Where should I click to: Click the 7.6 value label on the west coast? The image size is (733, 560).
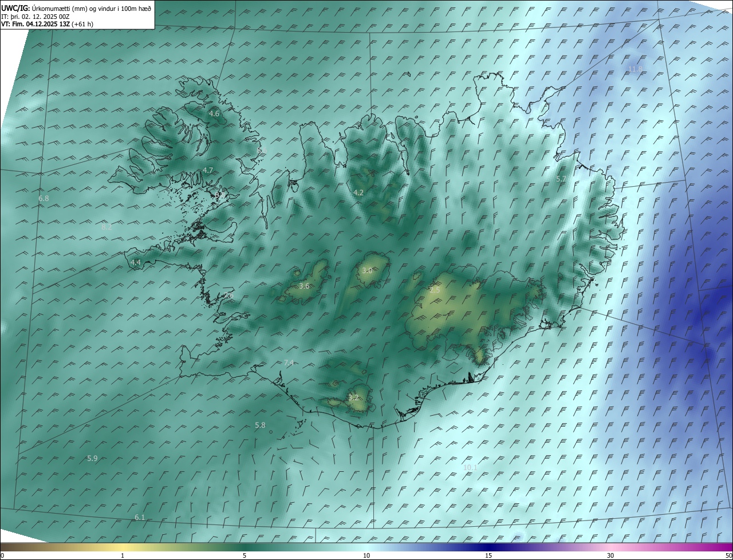[x=228, y=295]
